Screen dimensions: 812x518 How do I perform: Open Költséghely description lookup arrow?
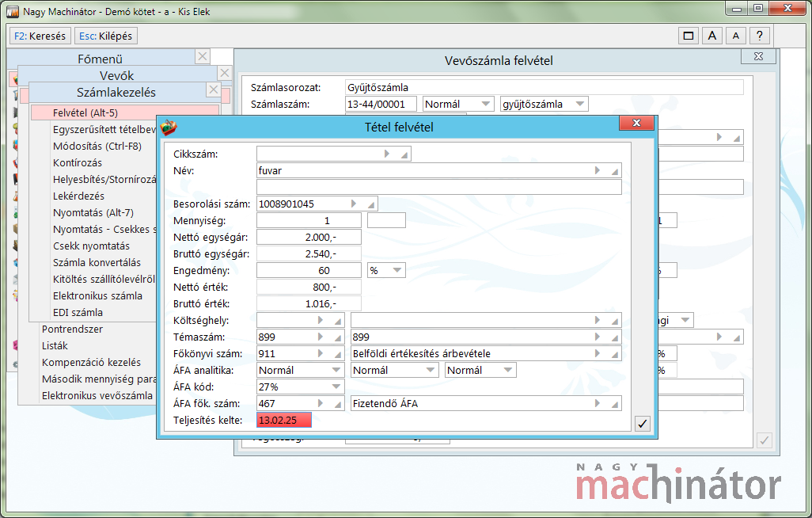point(597,321)
